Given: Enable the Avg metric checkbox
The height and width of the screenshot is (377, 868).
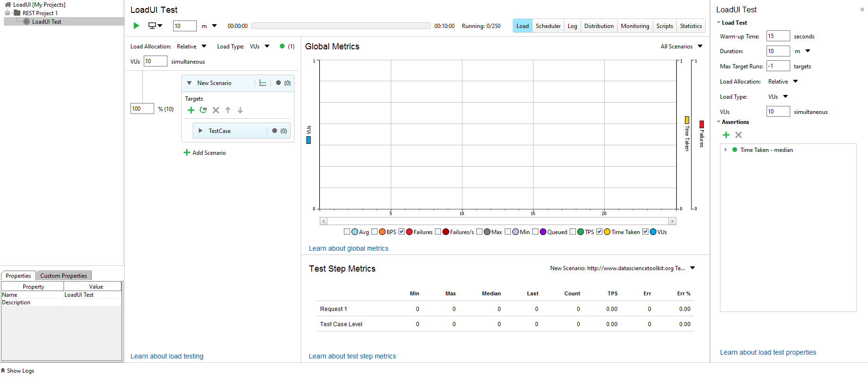Looking at the screenshot, I should (x=347, y=232).
